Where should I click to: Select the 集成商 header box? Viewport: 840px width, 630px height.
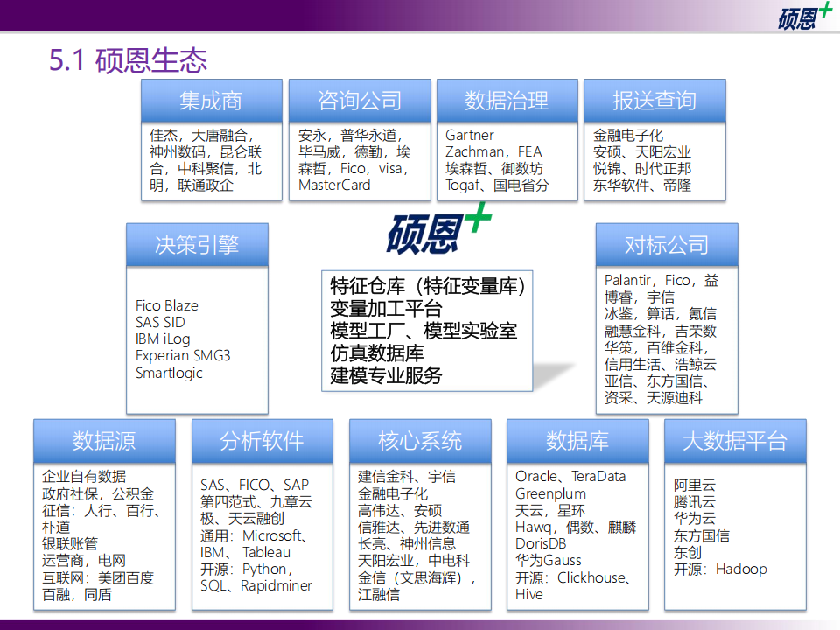click(x=212, y=101)
